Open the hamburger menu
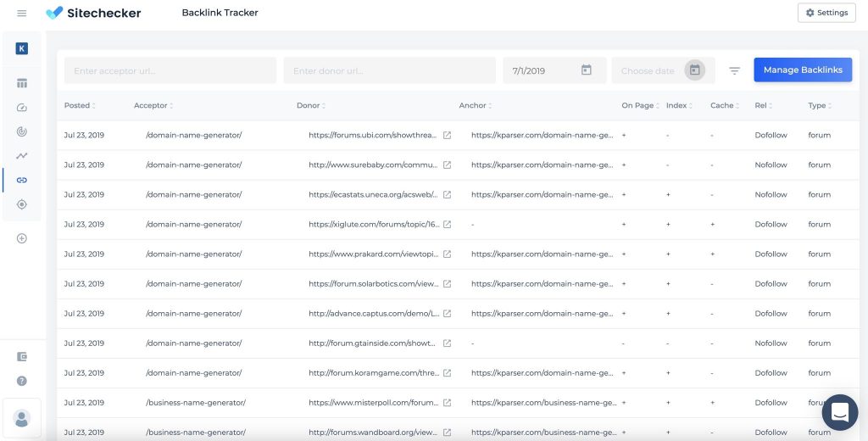The image size is (868, 441). pyautogui.click(x=21, y=13)
